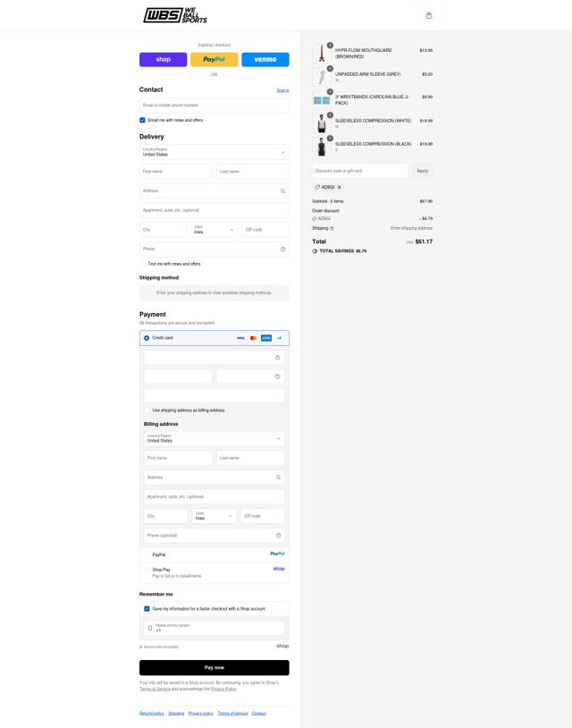Image resolution: width=572 pixels, height=728 pixels.
Task: Click the WBS We Ball Sports logo
Action: click(x=175, y=15)
